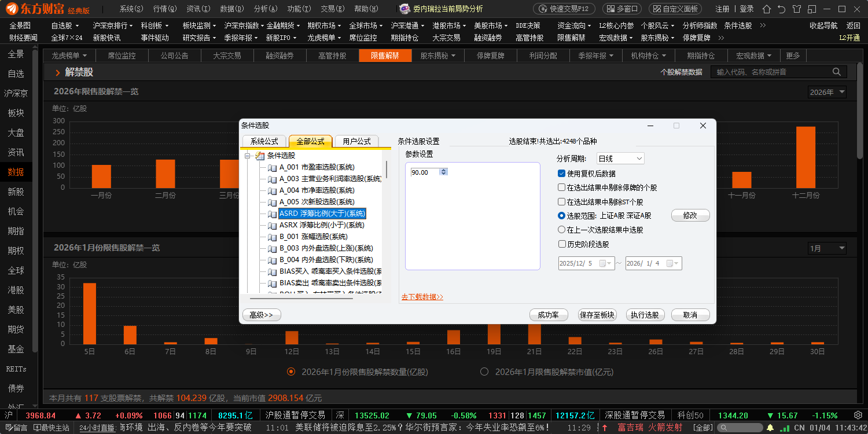Click the search magnifier icon in 解禁股 panel
868x434 pixels.
[x=836, y=72]
